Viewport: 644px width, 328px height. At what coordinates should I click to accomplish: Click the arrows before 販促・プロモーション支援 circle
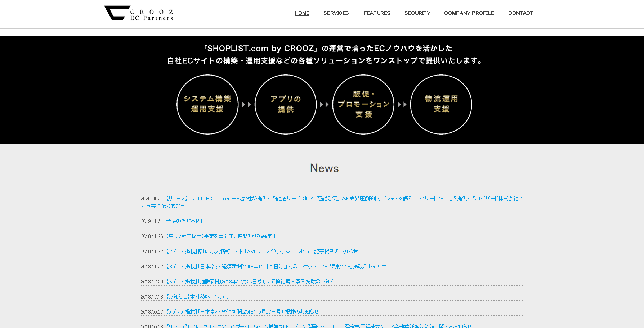pos(324,104)
